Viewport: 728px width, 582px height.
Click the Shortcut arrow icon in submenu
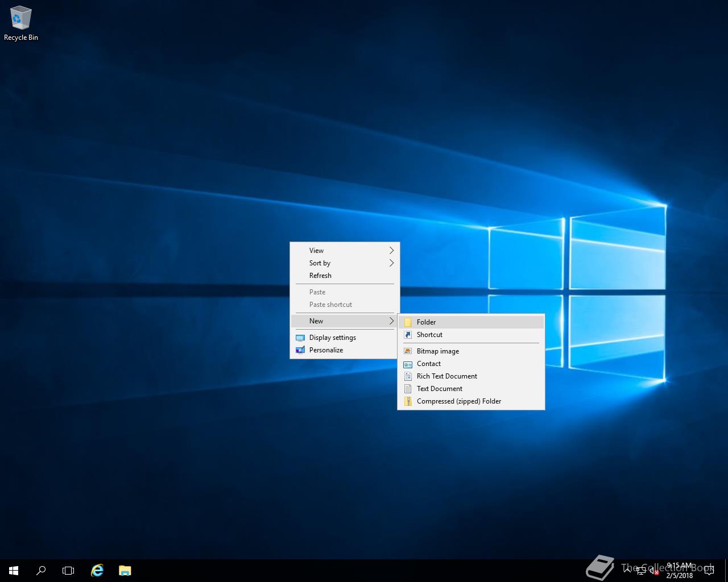point(408,335)
